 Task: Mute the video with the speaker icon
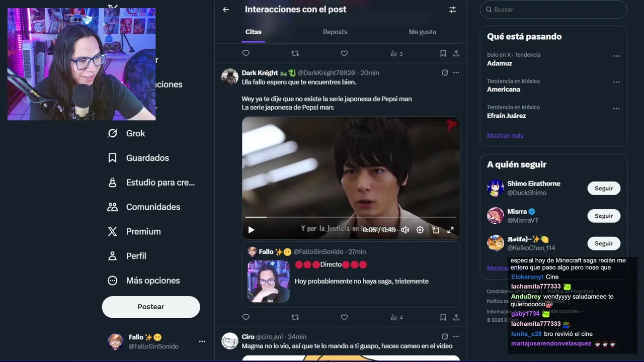pyautogui.click(x=405, y=230)
